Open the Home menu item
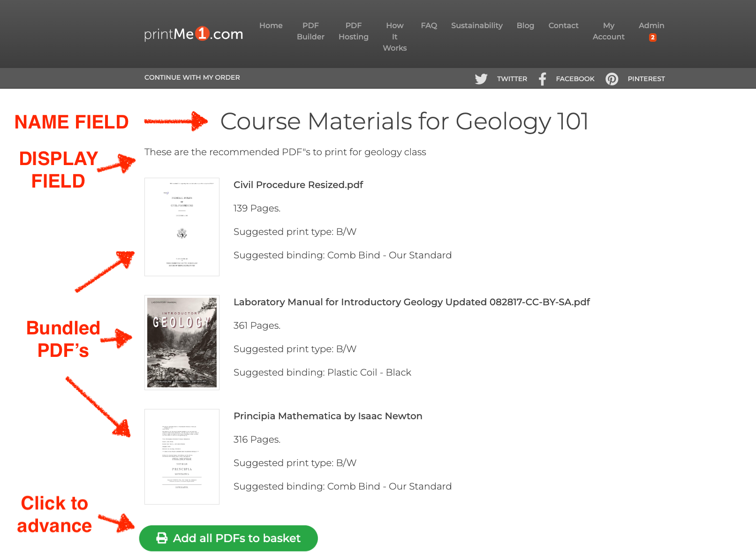The height and width of the screenshot is (559, 756). [271, 25]
